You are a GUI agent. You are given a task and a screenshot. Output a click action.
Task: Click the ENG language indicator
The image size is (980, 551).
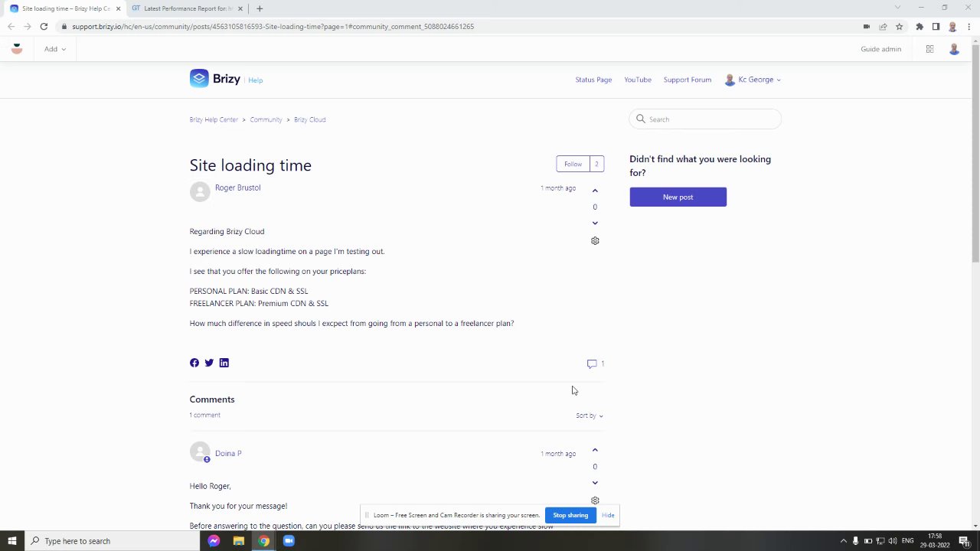click(x=909, y=541)
